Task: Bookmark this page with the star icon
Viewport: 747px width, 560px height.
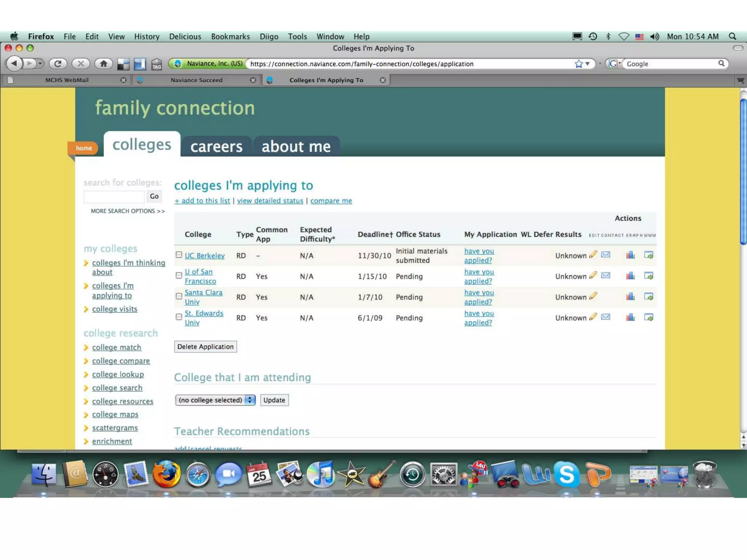Action: (578, 64)
